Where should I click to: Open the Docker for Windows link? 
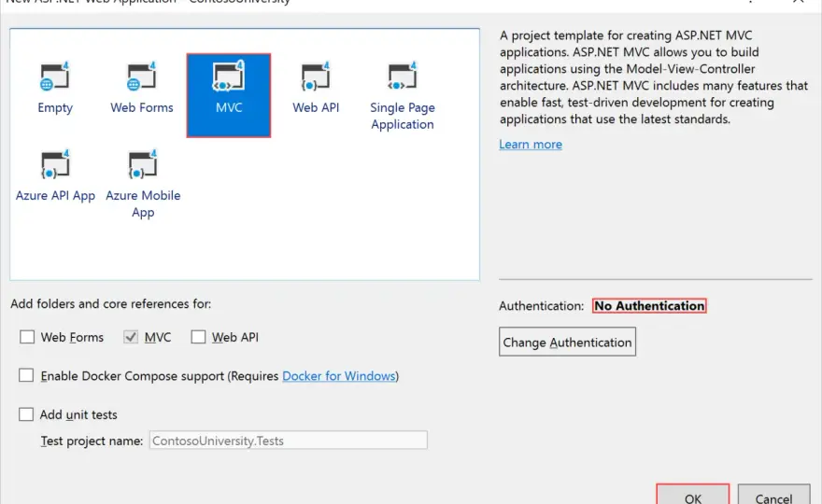coord(339,375)
